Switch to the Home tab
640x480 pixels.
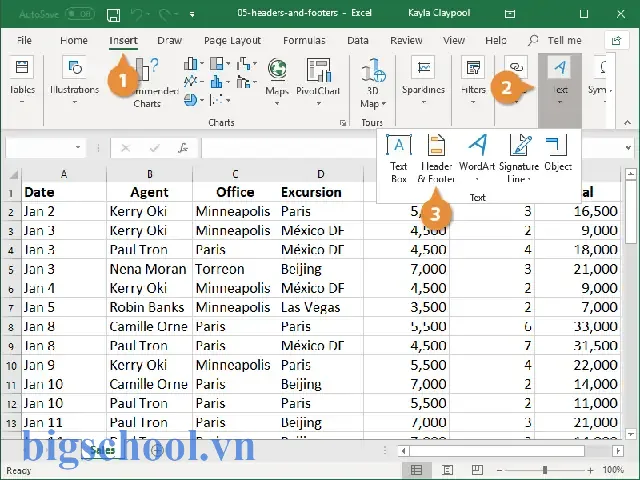tap(73, 40)
